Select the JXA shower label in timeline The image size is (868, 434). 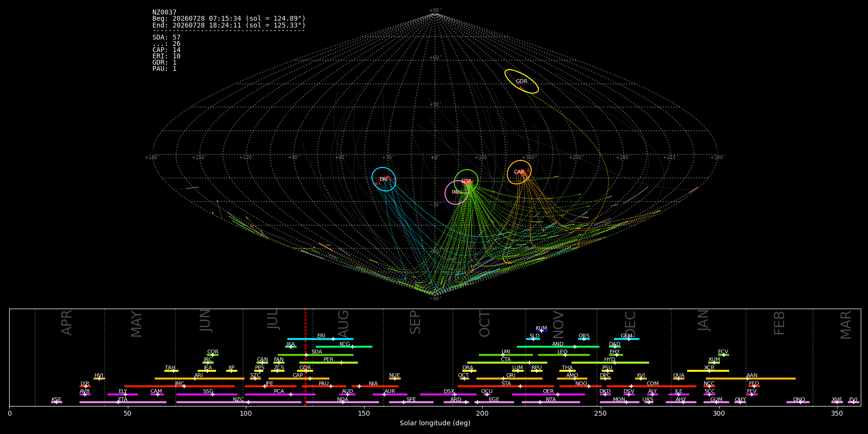290,344
